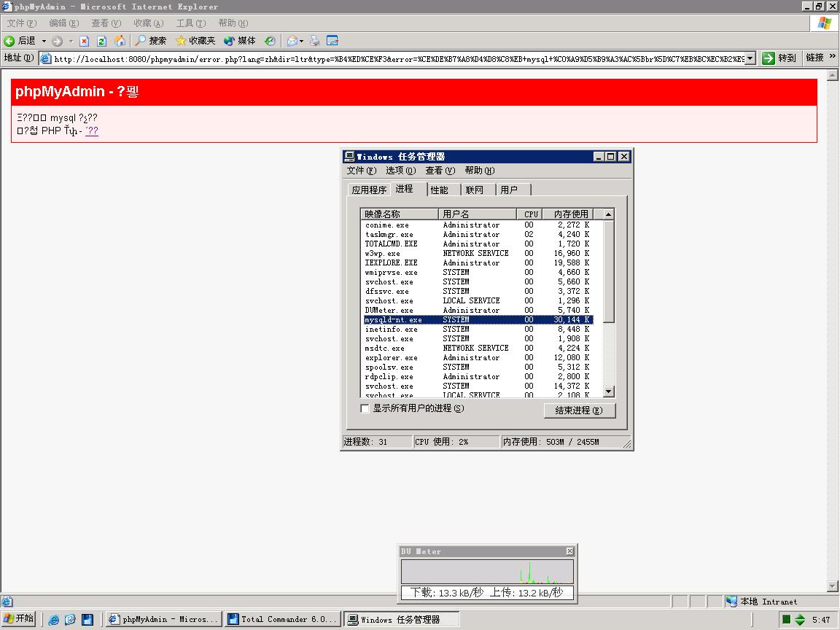Open the Media (媒体) toolbar button
This screenshot has width=840, height=630.
click(x=240, y=41)
